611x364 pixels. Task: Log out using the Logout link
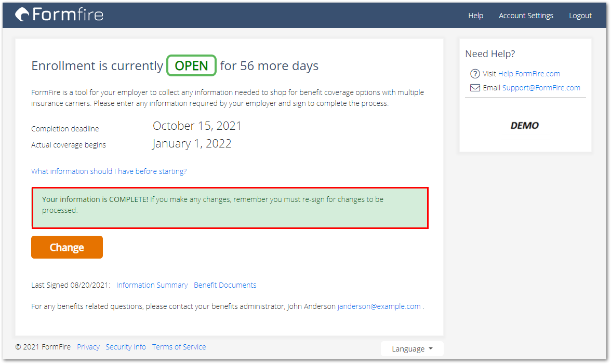coord(580,16)
